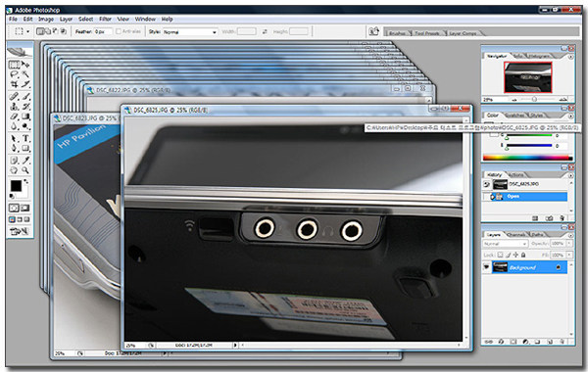Screen dimensions: 588x372
Task: Switch to the Channels tab
Action: pos(516,235)
